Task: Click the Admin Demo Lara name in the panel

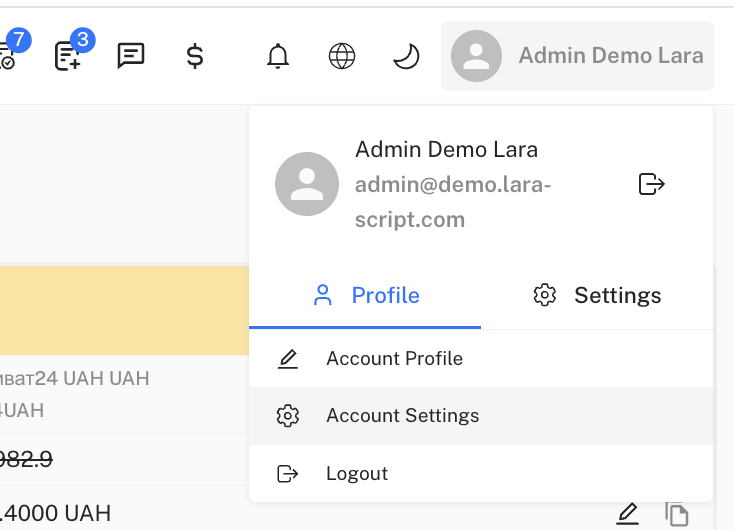Action: coord(446,150)
